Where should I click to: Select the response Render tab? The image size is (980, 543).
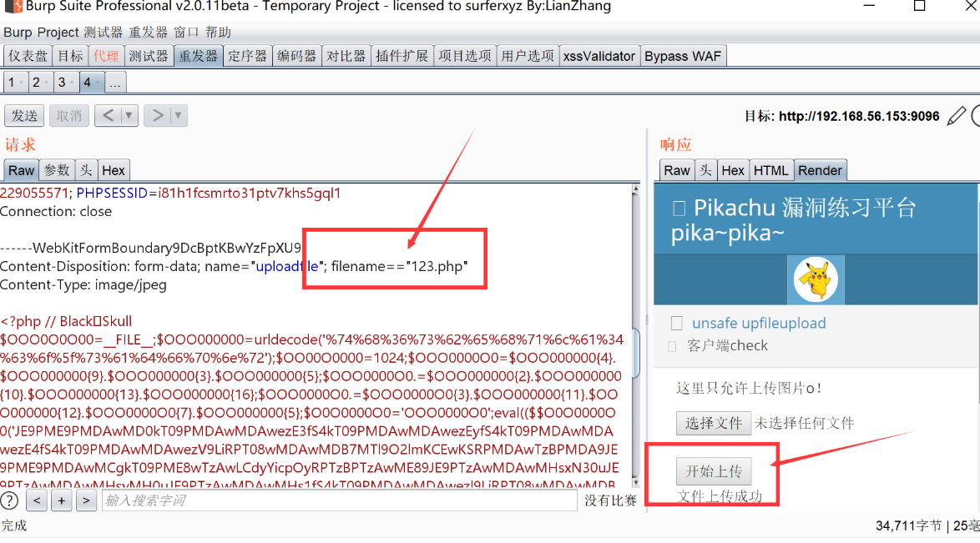(x=820, y=171)
